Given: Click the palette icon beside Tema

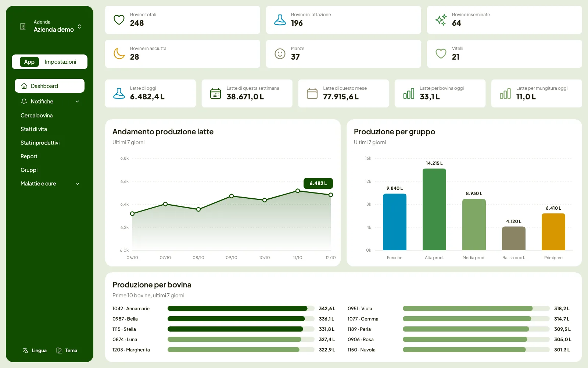Looking at the screenshot, I should tap(59, 350).
